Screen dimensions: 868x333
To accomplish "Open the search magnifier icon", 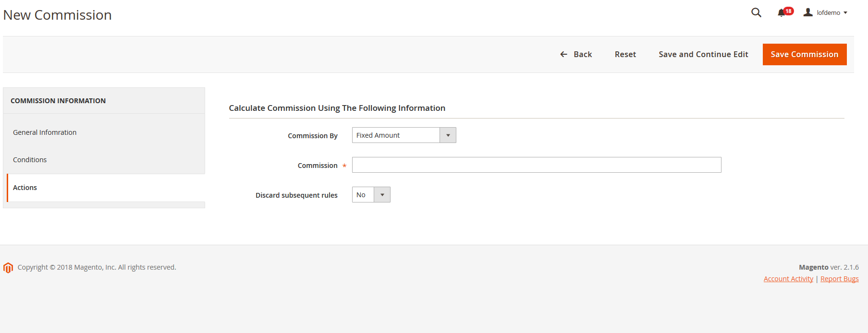I will 756,12.
